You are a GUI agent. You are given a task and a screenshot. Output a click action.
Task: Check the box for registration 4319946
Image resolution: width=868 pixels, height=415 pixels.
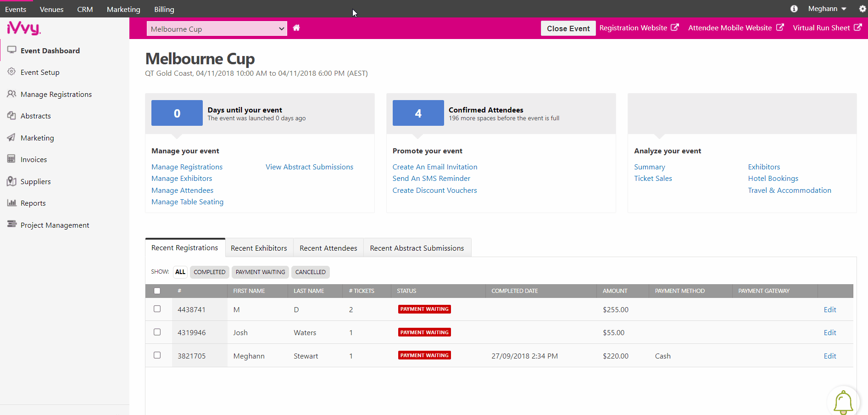pos(157,332)
